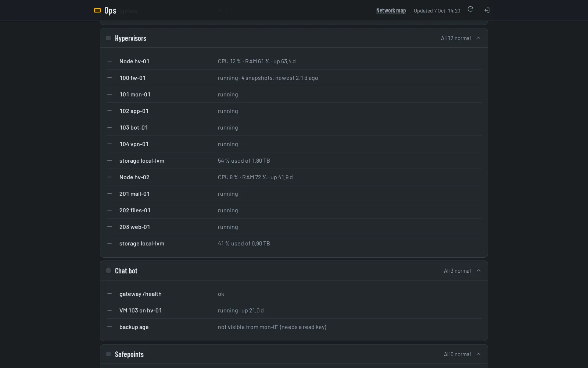Click the dash icon beside backup age
This screenshot has height=368, width=588.
point(109,327)
